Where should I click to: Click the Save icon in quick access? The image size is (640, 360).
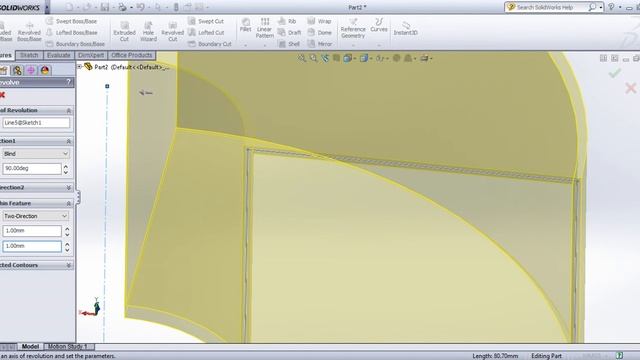105,7
